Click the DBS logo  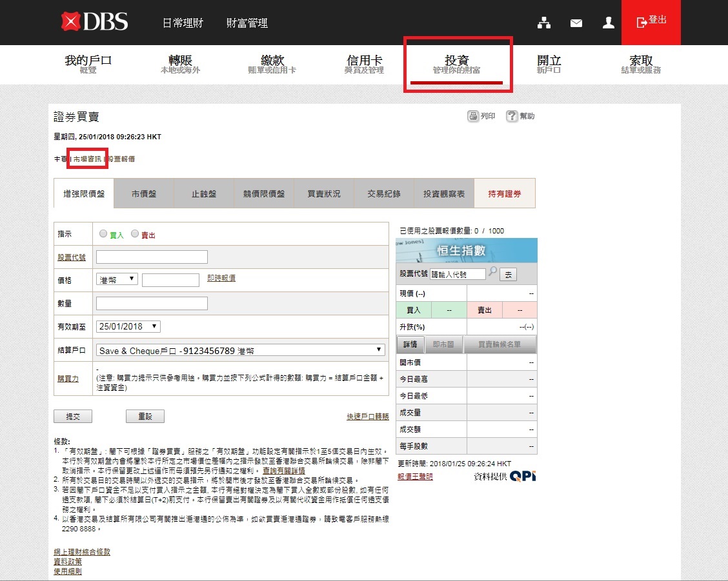pyautogui.click(x=94, y=22)
